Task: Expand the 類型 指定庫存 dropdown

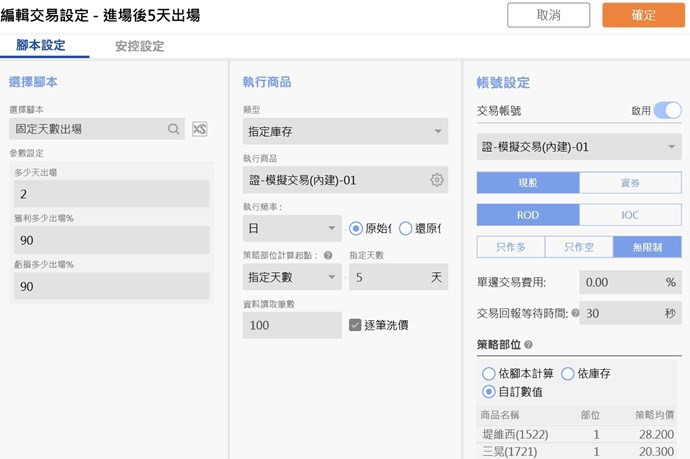Action: [345, 130]
